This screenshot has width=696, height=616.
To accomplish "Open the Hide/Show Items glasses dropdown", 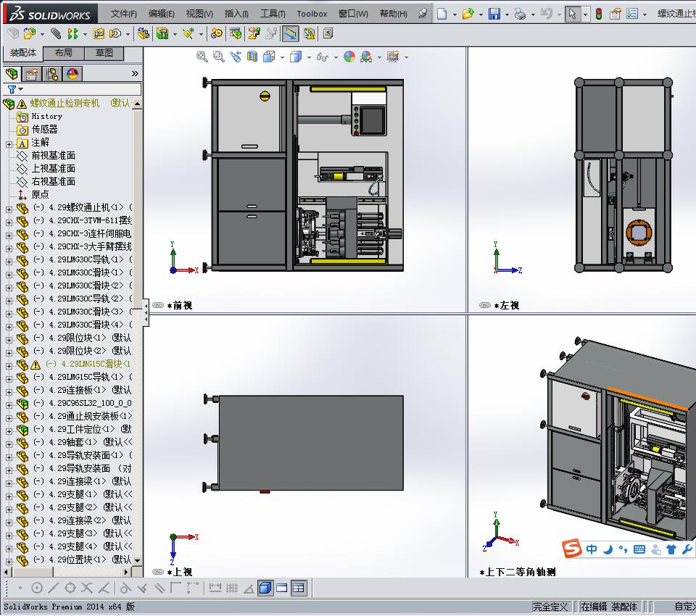I will click(x=336, y=57).
